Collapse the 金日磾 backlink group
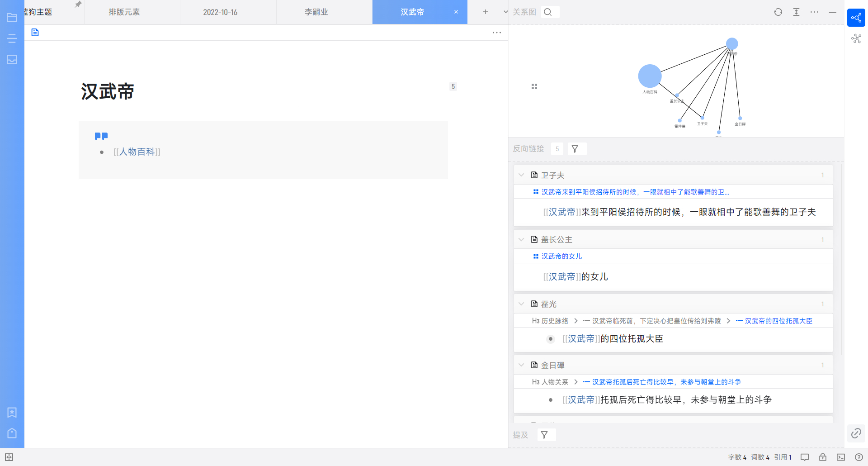Screen dimensions: 868x466 click(521, 365)
